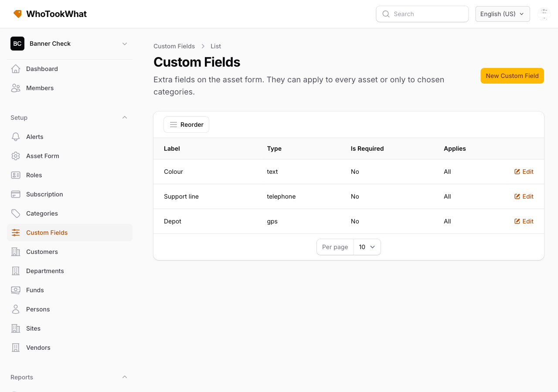Open the Per page 10 dropdown
558x392 pixels.
[x=367, y=247]
